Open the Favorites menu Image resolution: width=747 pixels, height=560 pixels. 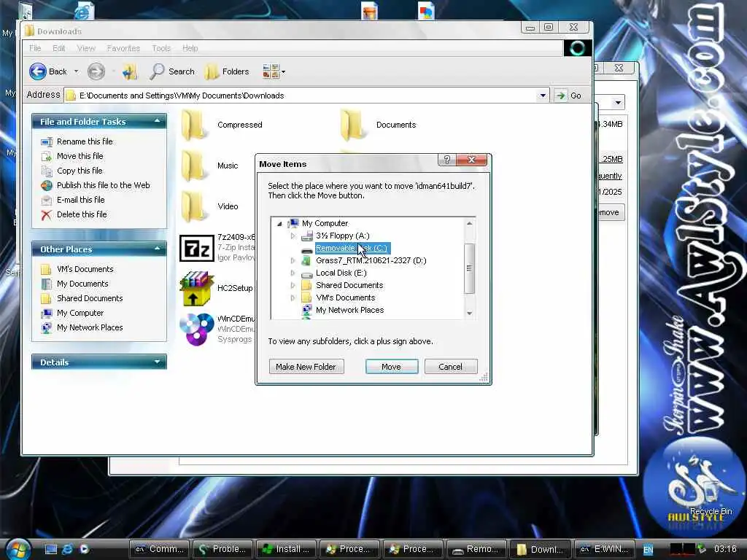tap(123, 48)
